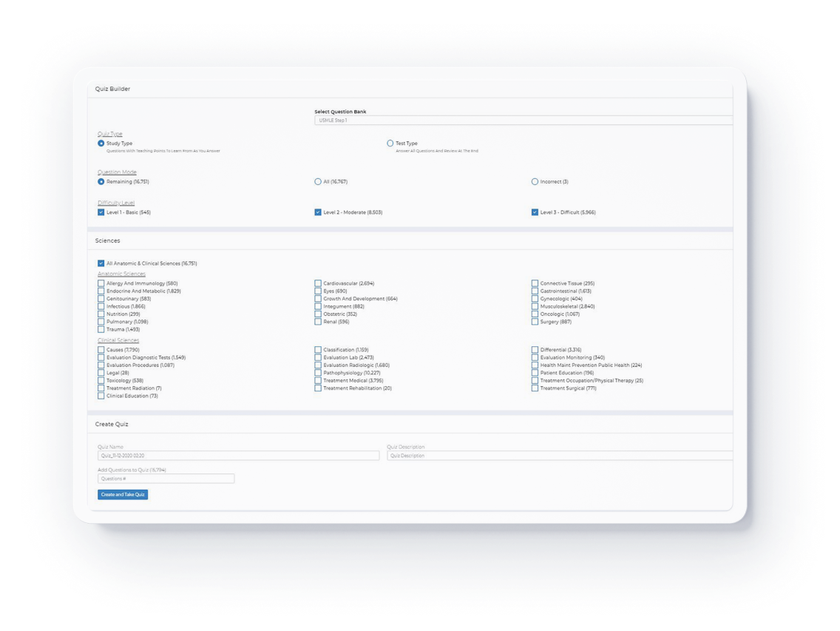Screen dimensions: 840x631
Task: Check Evaluation Monitoring (340) checkbox
Action: click(535, 357)
